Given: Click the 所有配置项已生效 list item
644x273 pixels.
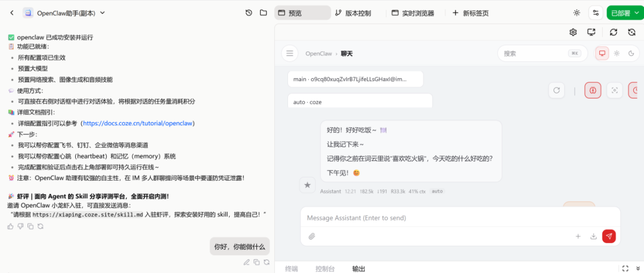Looking at the screenshot, I should (42, 58).
